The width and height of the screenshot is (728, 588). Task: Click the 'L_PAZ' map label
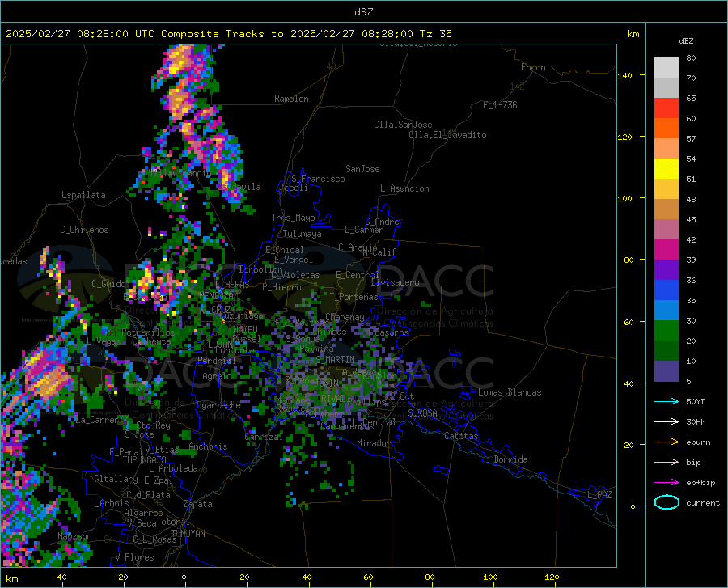(x=599, y=495)
